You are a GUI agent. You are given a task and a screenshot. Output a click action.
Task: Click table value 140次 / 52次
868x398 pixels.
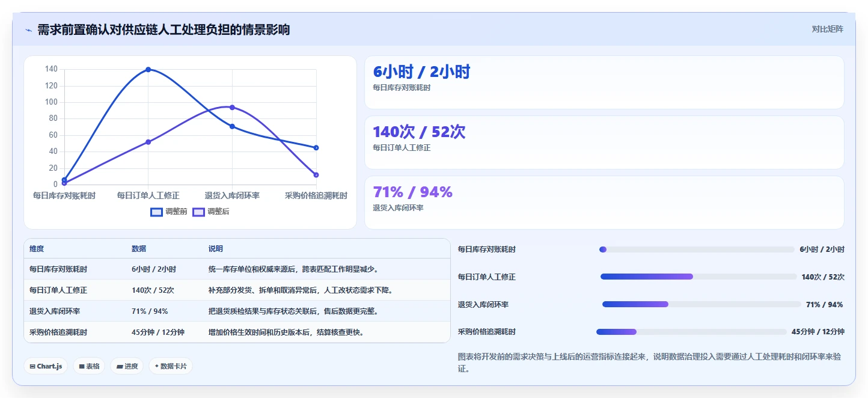point(153,290)
